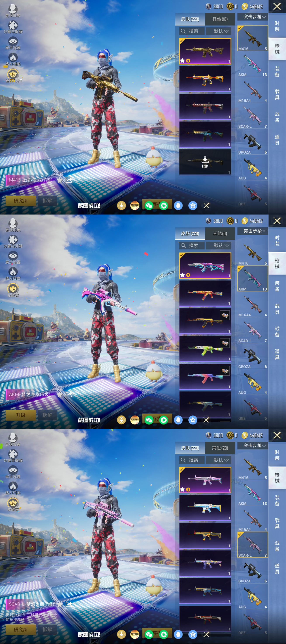Share the SCAR-L-梦幻火箭(7级) skin via arrow icon
286x644 pixels.
pos(69,604)
